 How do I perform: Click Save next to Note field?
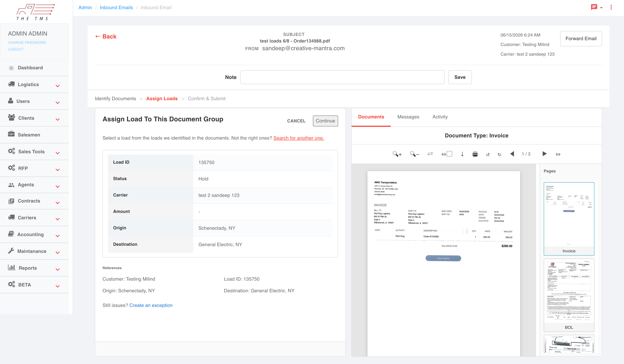[460, 77]
